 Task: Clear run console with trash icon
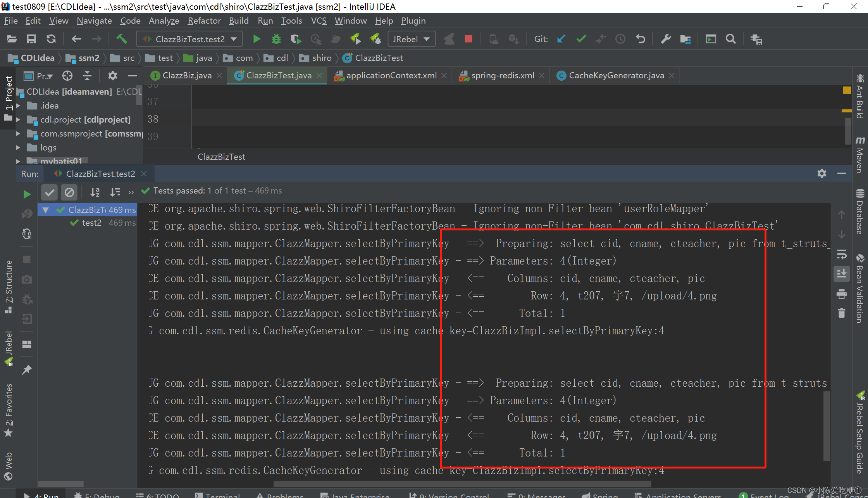[841, 313]
